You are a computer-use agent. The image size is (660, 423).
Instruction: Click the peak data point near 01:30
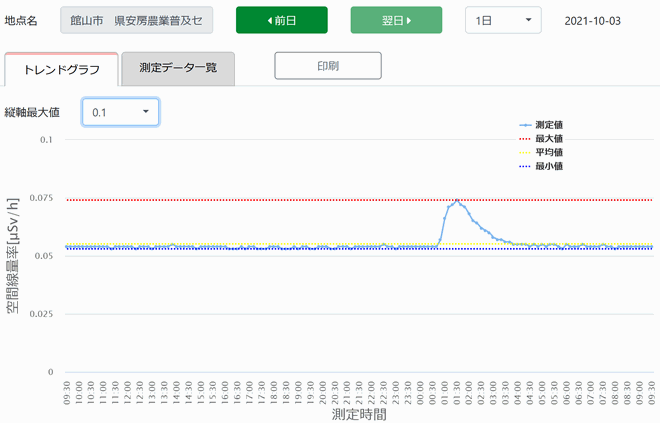pyautogui.click(x=457, y=201)
